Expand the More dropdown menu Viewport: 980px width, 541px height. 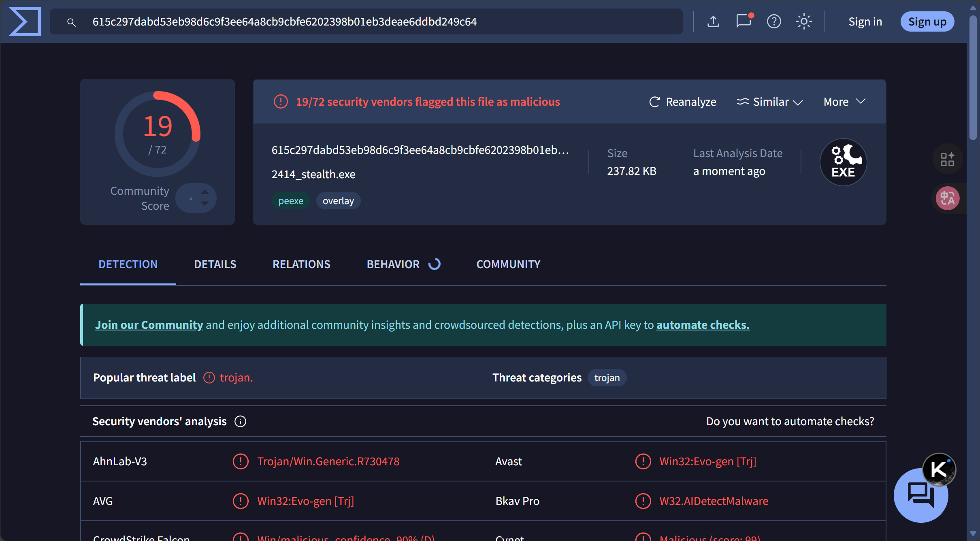pyautogui.click(x=844, y=102)
